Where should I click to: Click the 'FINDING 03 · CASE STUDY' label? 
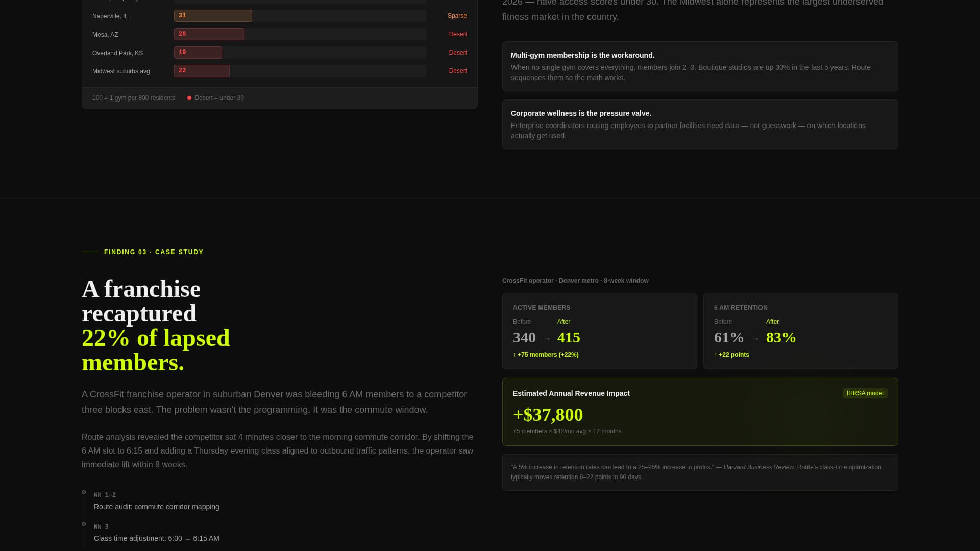pyautogui.click(x=154, y=252)
